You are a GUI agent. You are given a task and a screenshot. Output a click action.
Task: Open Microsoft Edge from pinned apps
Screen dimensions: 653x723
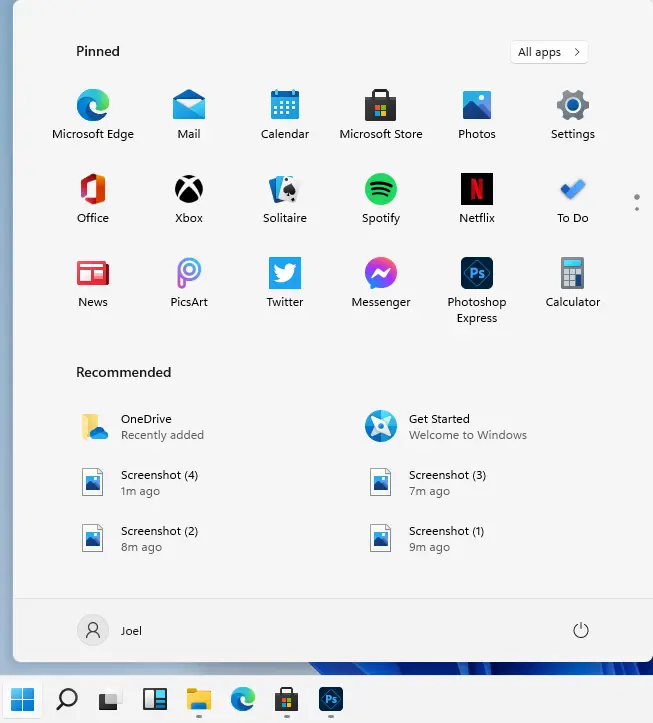pyautogui.click(x=93, y=114)
